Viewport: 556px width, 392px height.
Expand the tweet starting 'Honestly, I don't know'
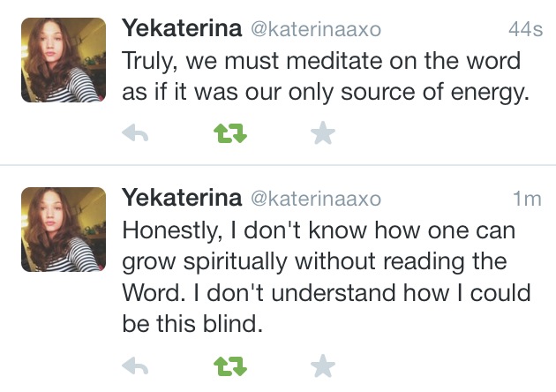[x=318, y=231]
